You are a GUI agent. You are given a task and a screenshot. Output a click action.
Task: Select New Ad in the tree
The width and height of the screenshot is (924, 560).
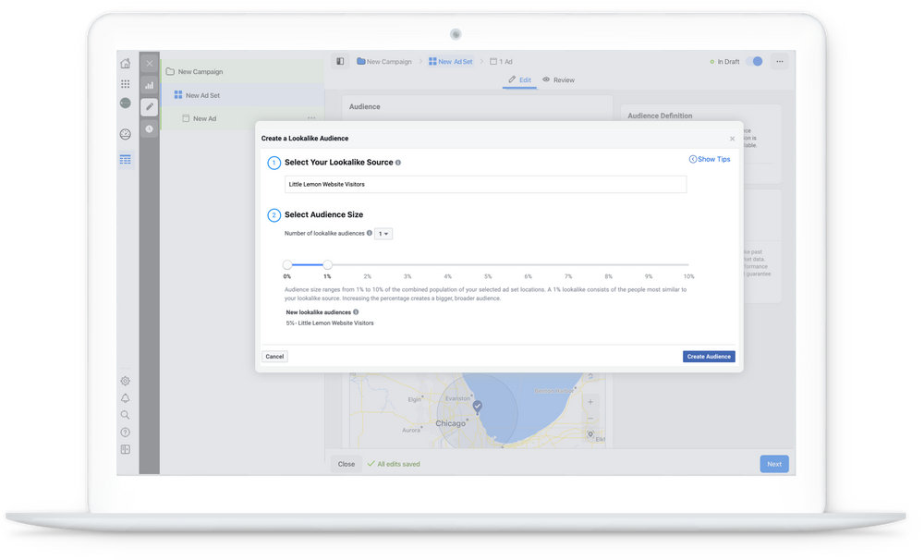click(x=242, y=118)
